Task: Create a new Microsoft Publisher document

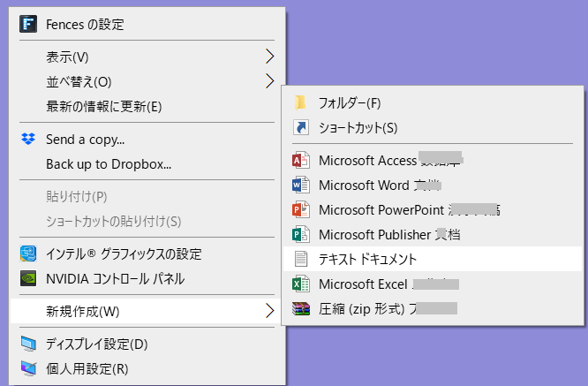Action: pyautogui.click(x=433, y=234)
